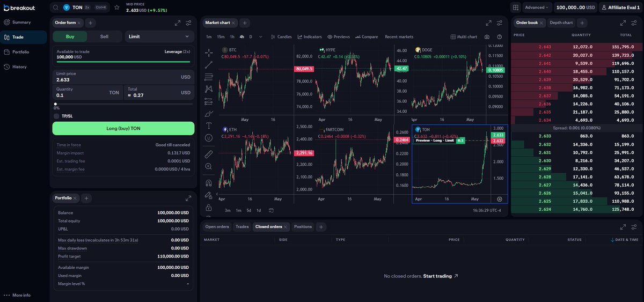Maximize the Order form panel
644x302 pixels.
click(x=178, y=23)
